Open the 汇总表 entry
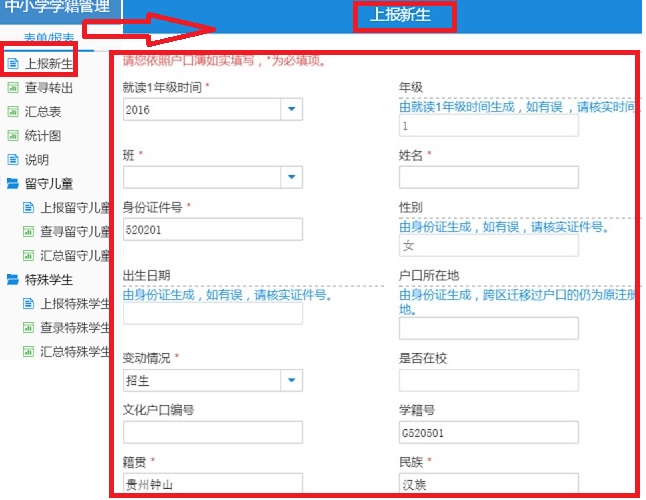This screenshot has width=646, height=500. (43, 112)
